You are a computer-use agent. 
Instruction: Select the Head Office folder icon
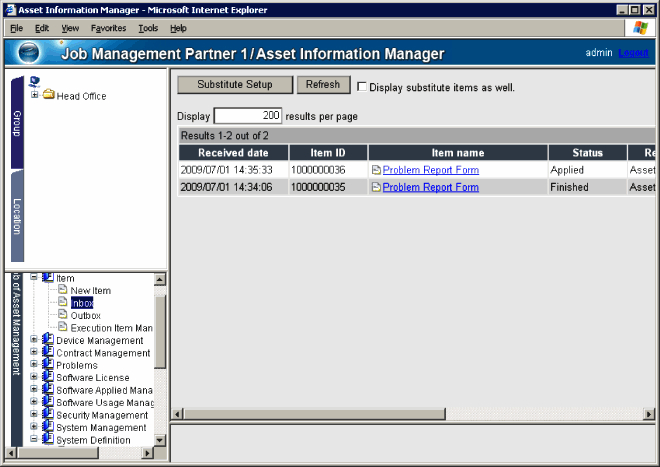pyautogui.click(x=49, y=94)
